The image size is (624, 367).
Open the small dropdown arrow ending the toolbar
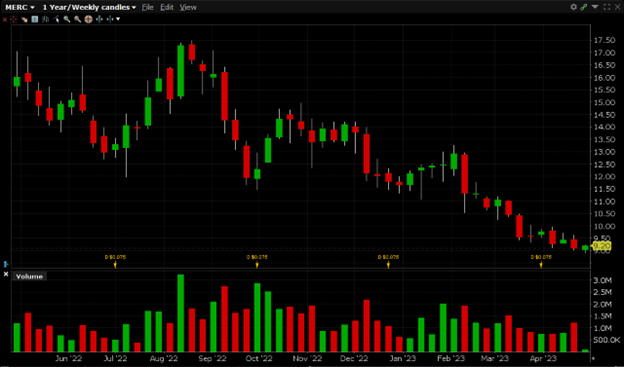pos(118,19)
